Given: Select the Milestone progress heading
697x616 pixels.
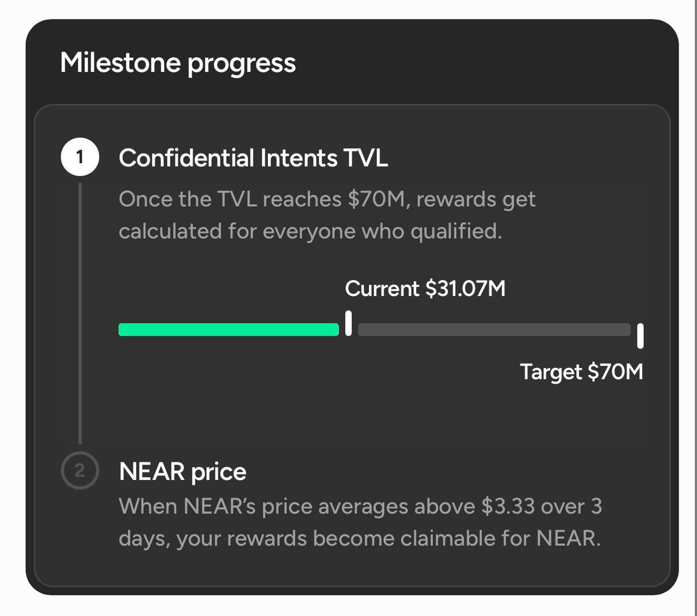Looking at the screenshot, I should coord(178,63).
